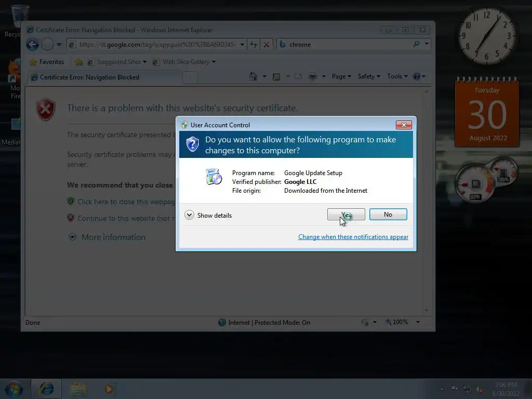Click the Feeds icon in command bar

(x=276, y=77)
